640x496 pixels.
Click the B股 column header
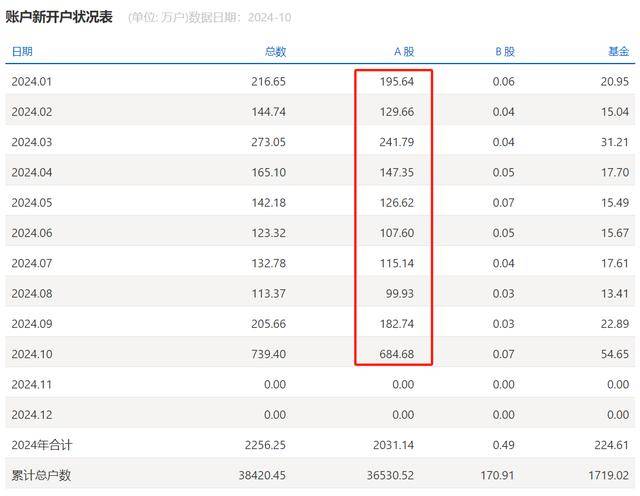504,51
